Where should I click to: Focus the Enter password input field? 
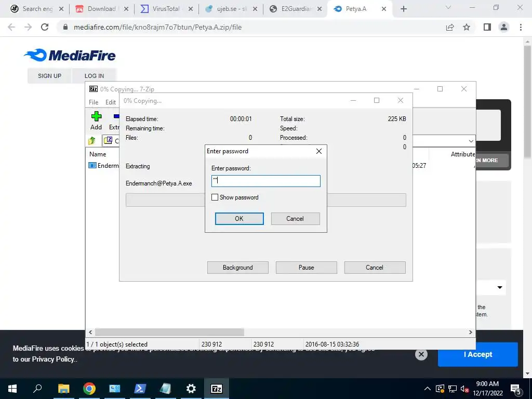[265, 181]
